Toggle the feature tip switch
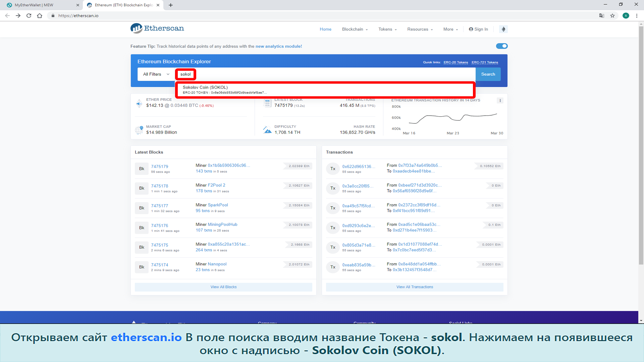Viewport: 644px width, 362px height. tap(502, 46)
